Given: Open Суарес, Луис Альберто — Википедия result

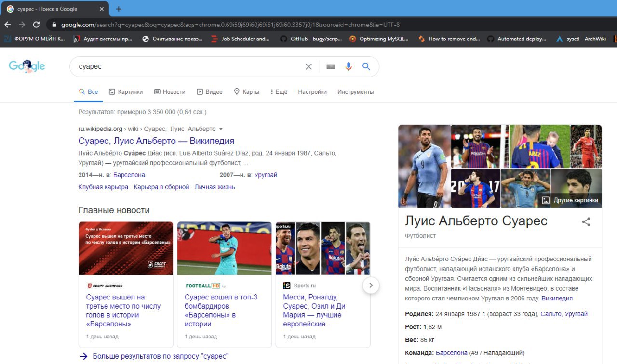Looking at the screenshot, I should 156,141.
